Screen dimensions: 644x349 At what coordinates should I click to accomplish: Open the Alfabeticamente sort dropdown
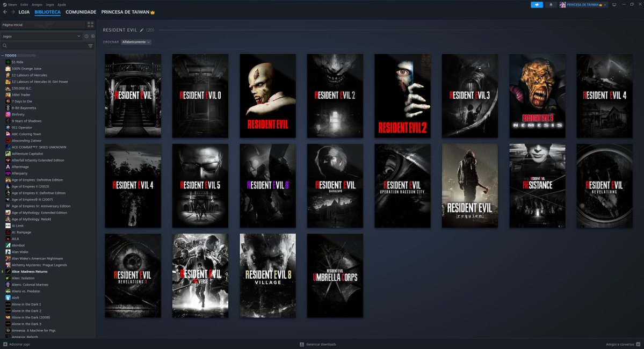pyautogui.click(x=136, y=42)
